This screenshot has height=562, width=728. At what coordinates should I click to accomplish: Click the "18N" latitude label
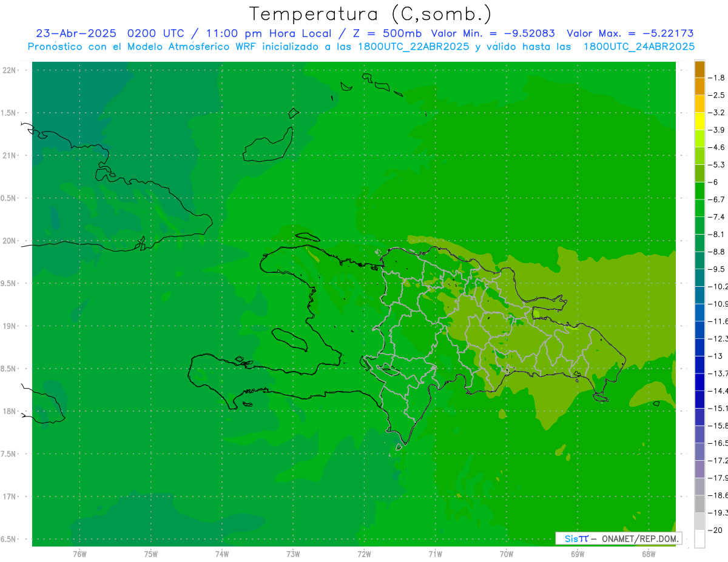[x=10, y=411]
